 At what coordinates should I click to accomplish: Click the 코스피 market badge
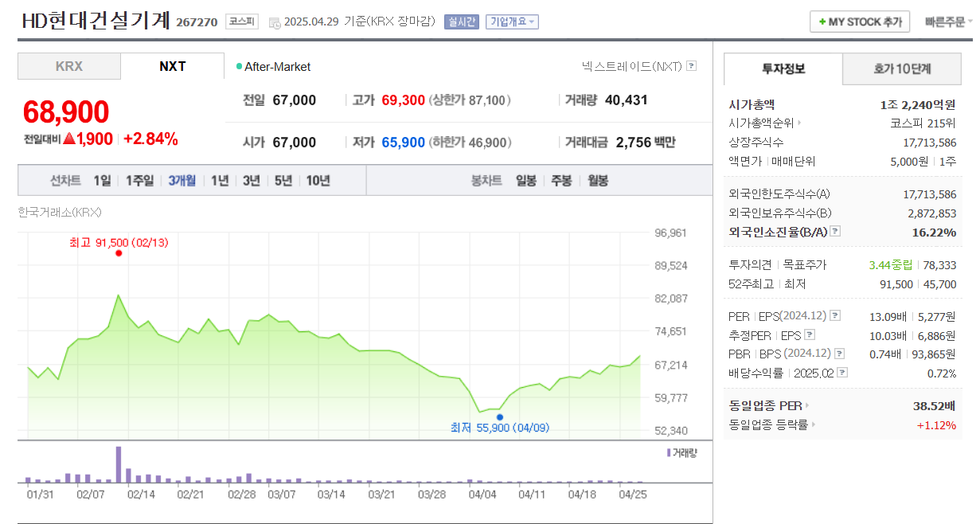tap(242, 22)
